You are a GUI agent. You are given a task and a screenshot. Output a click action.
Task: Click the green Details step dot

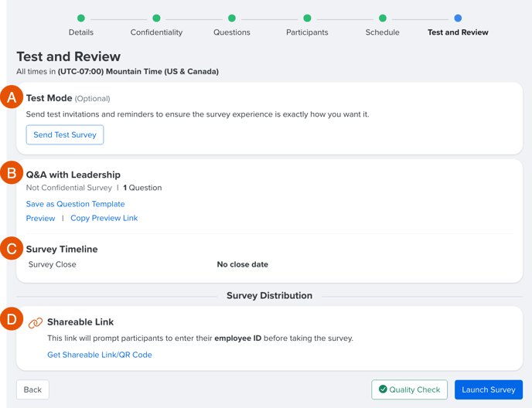[x=81, y=18]
